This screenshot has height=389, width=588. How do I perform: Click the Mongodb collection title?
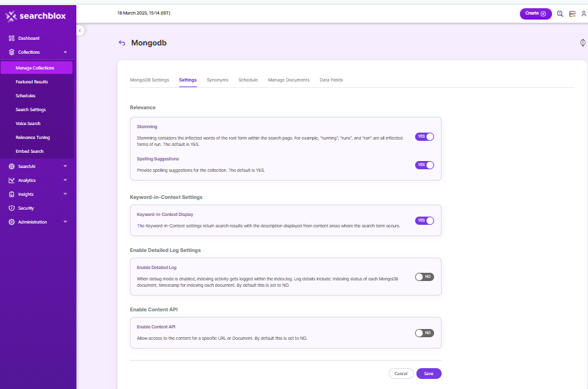click(x=149, y=43)
